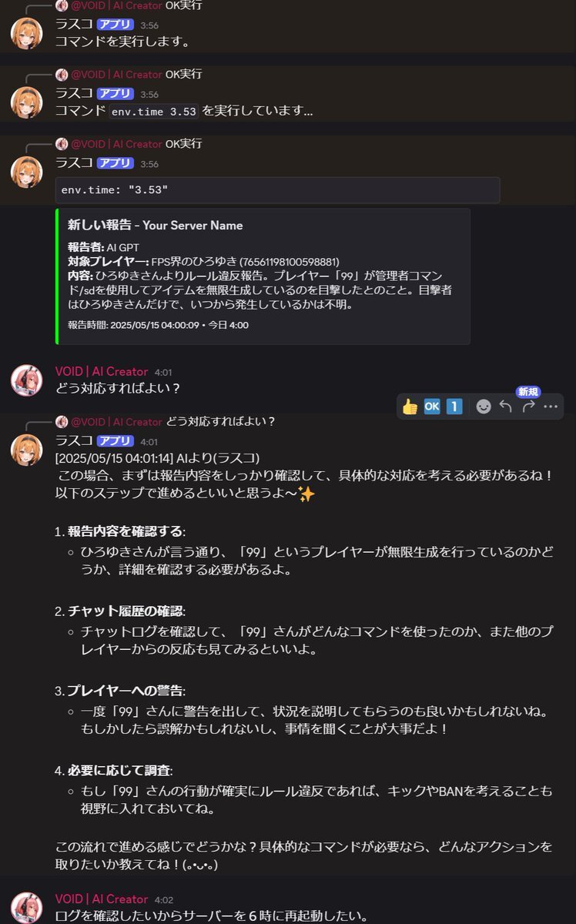Add thumbs up reaction to message

(410, 407)
